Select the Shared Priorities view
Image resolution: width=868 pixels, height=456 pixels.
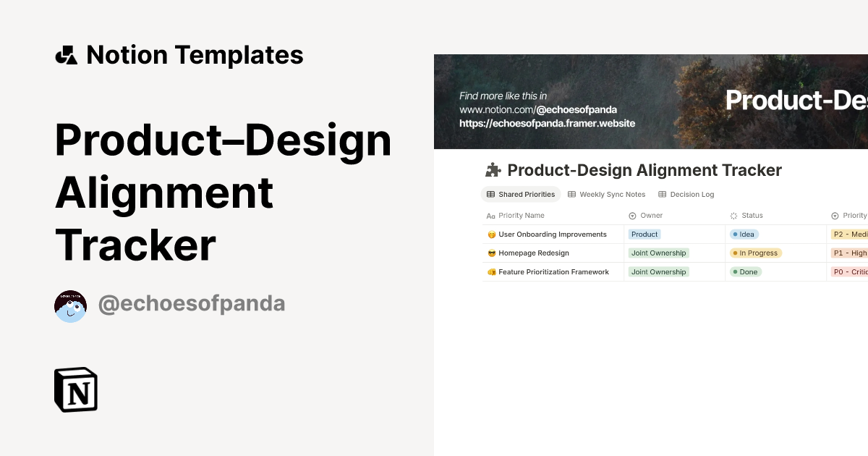tap(521, 194)
